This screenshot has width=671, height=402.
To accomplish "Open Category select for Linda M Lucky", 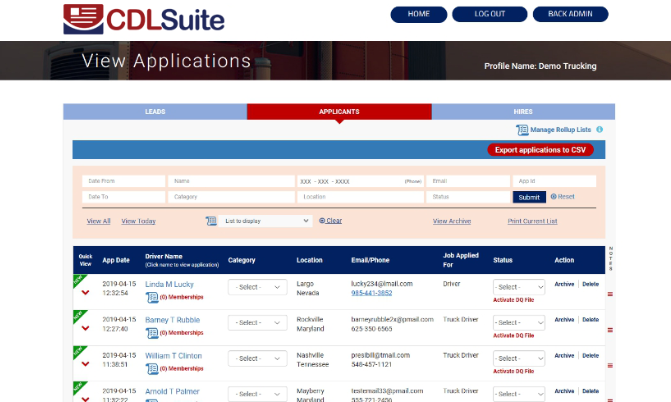I will click(x=258, y=287).
